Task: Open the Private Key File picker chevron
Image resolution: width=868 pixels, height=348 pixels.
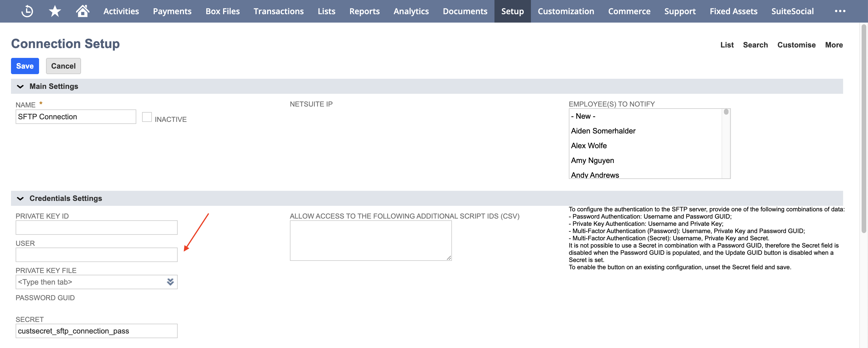Action: point(170,282)
